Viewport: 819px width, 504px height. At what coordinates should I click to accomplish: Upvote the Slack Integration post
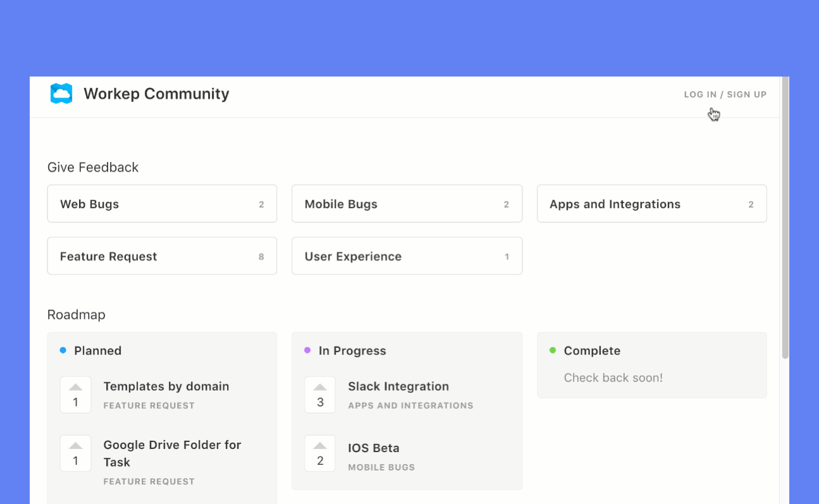tap(320, 395)
